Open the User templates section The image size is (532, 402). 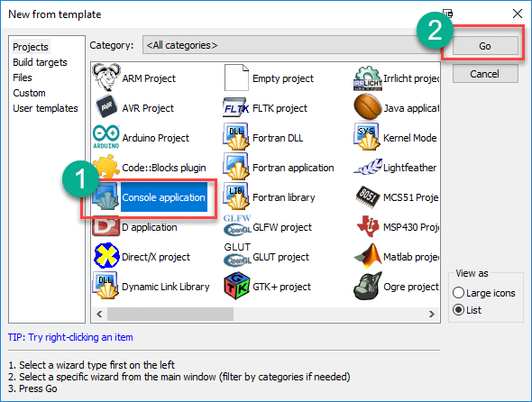45,108
